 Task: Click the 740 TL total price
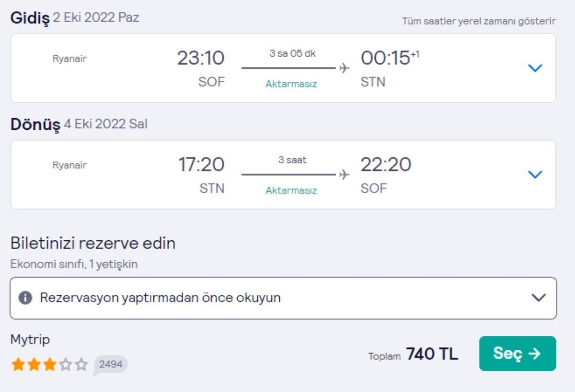(432, 354)
